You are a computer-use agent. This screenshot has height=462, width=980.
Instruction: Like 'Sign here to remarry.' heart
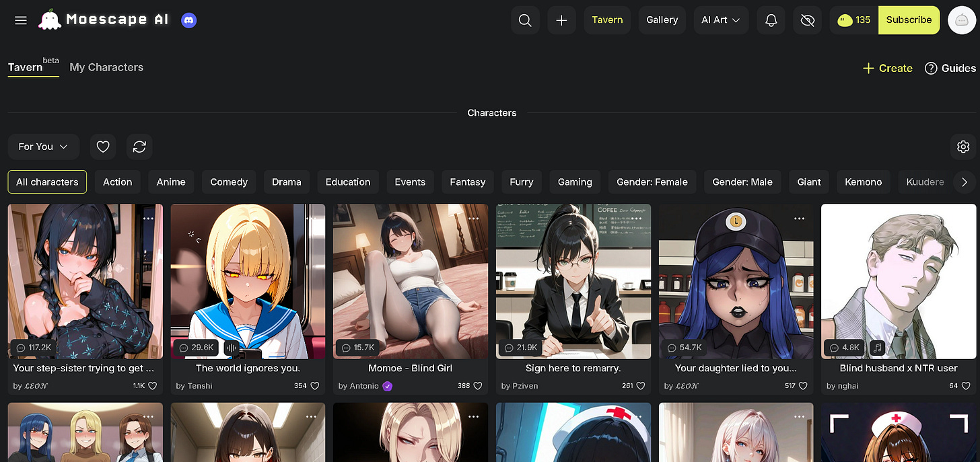(x=641, y=386)
